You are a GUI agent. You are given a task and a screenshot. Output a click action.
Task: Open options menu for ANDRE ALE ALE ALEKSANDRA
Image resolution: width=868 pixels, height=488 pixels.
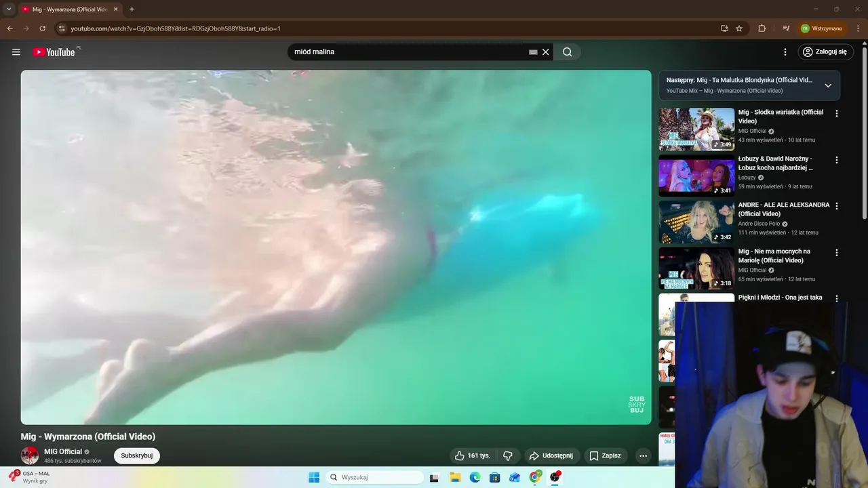pos(837,206)
